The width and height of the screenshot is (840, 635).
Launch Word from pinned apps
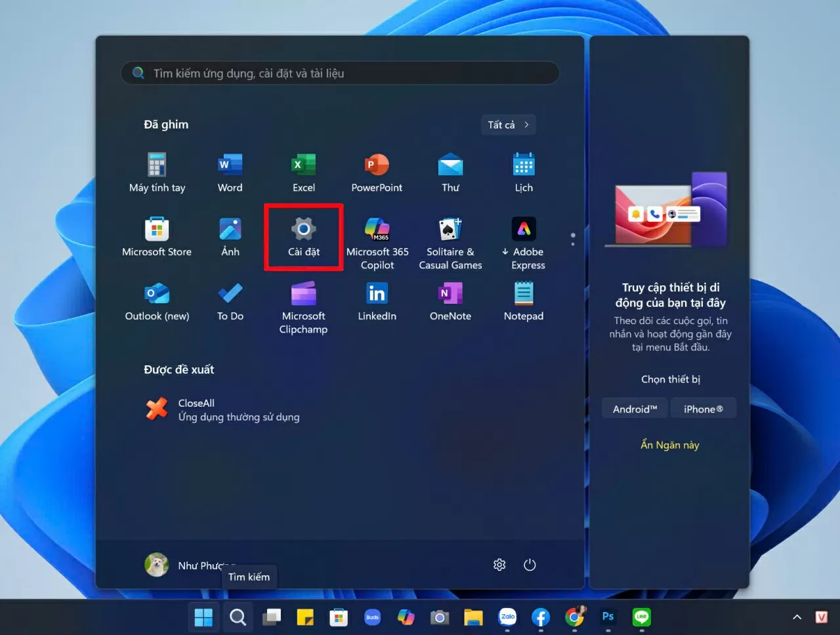click(x=230, y=172)
